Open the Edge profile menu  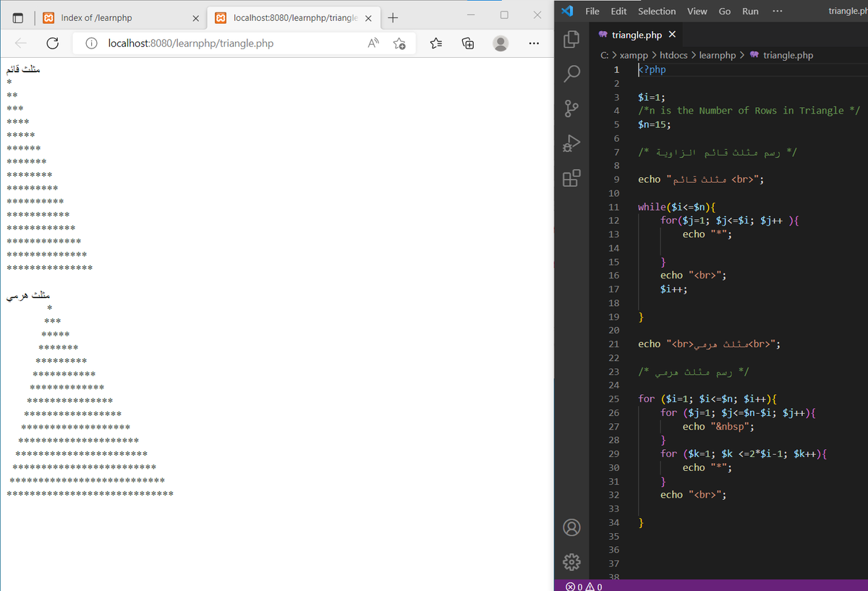click(501, 43)
